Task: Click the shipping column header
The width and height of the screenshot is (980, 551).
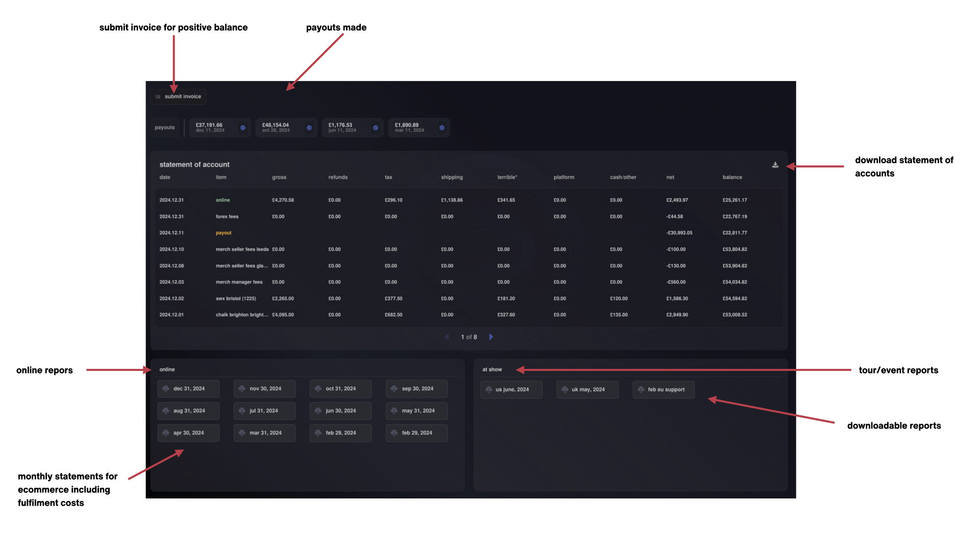Action: pyautogui.click(x=452, y=177)
